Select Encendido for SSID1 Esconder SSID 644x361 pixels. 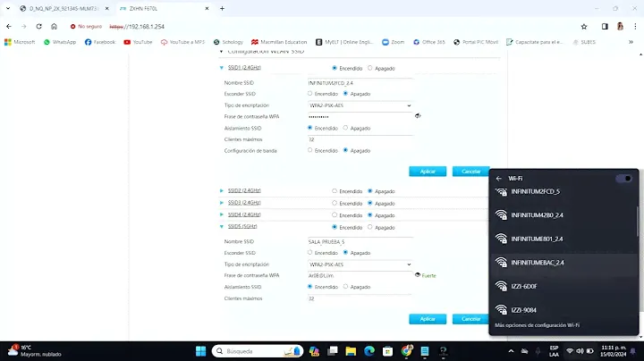(x=310, y=94)
